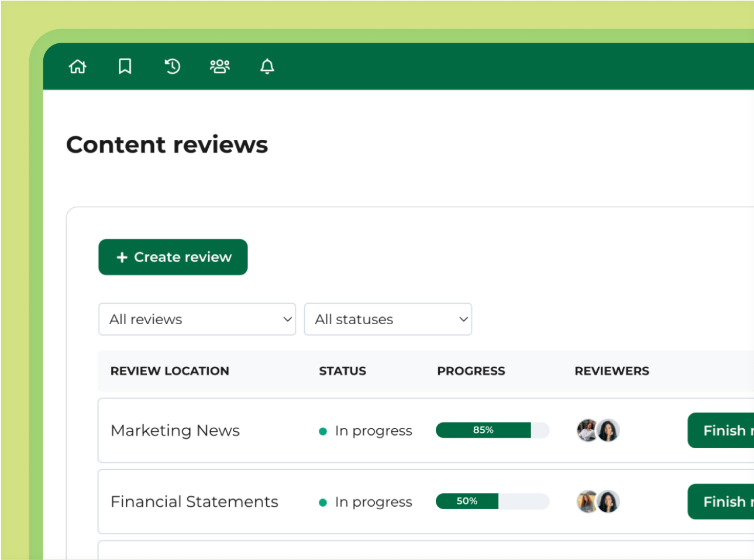The height and width of the screenshot is (560, 754).
Task: Click the 85% progress bar
Action: click(492, 430)
